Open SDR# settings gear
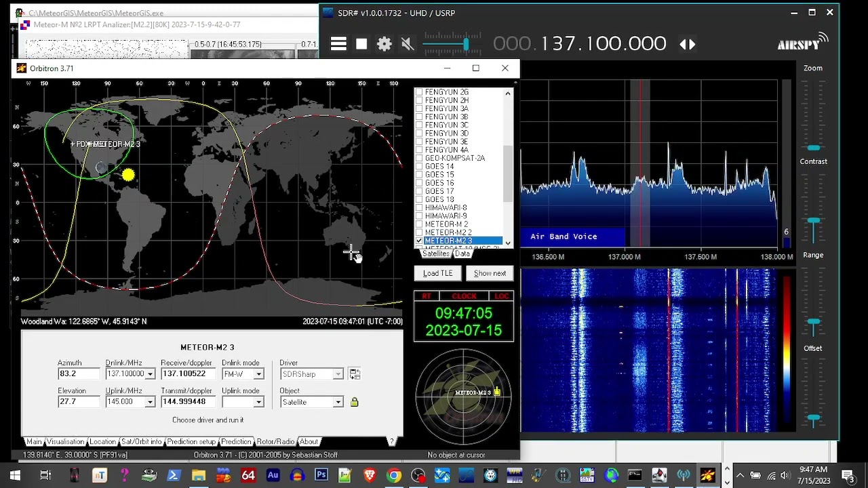 click(384, 44)
